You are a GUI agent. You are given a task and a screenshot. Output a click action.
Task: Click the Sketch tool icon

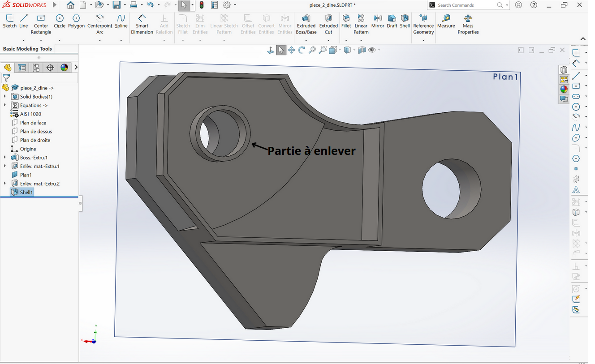point(9,18)
